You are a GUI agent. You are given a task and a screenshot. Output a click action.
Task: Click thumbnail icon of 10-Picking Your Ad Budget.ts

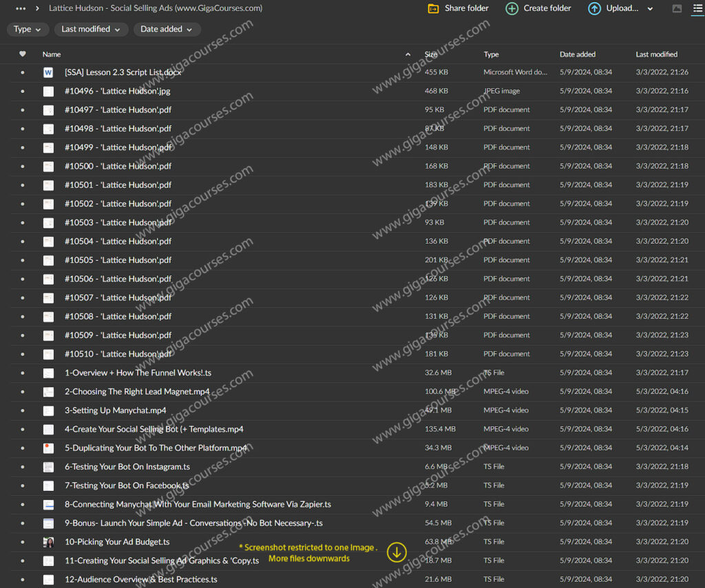48,542
